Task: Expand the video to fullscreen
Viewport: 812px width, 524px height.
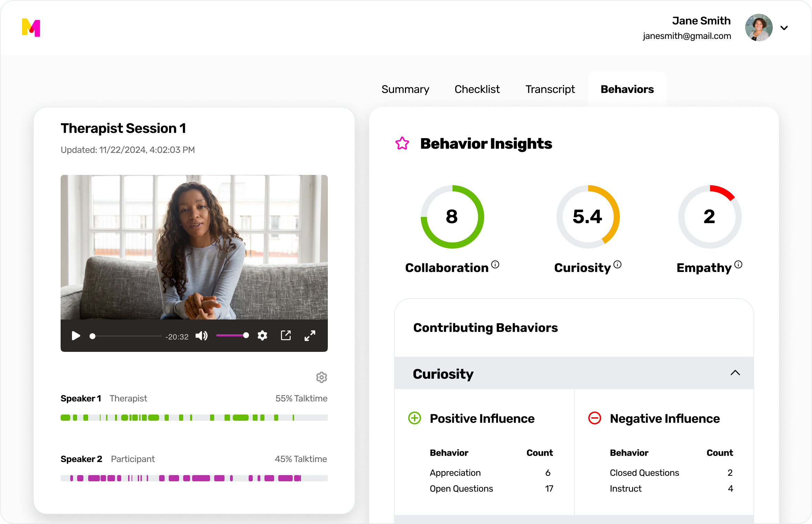Action: point(310,335)
